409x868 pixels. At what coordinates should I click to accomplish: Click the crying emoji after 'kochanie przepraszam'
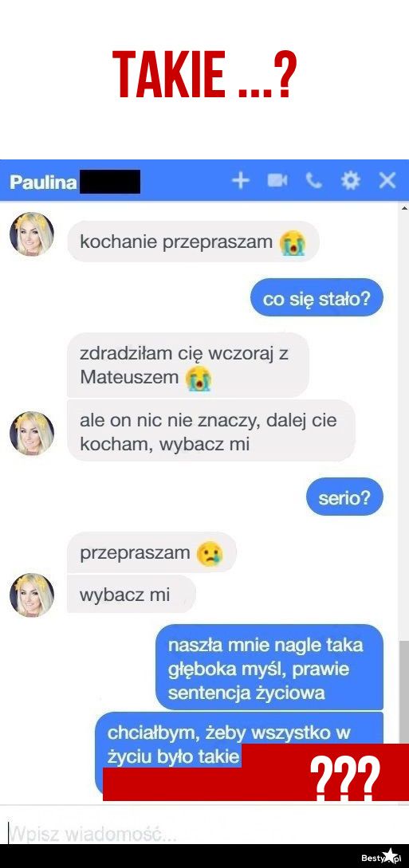293,243
